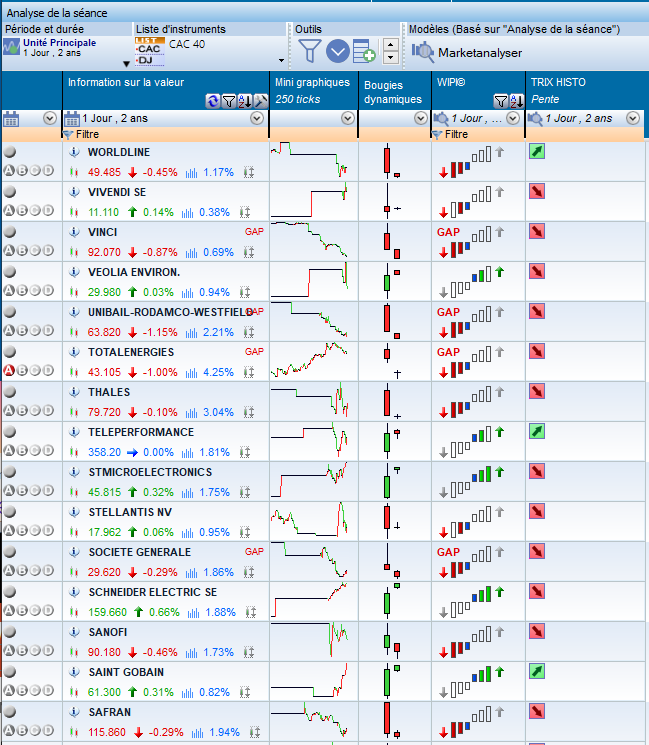Toggle the grey status dot for STELLANTIS NV
The image size is (649, 745).
coord(10,512)
